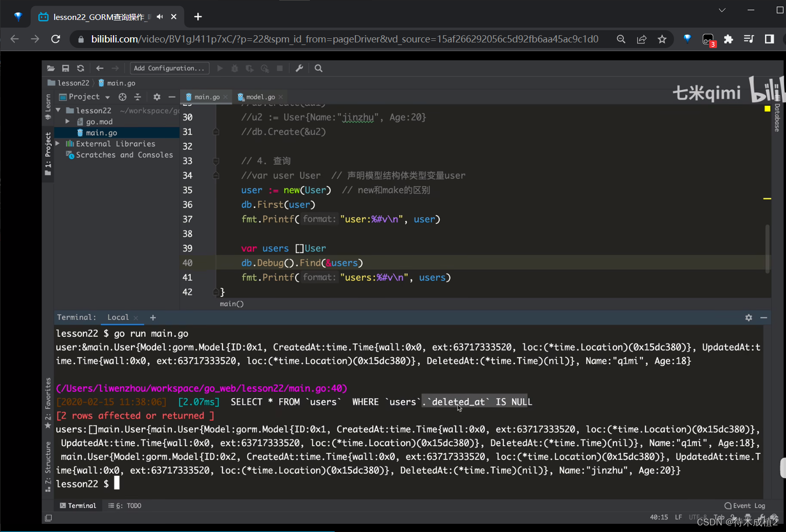Image resolution: width=786 pixels, height=532 pixels.
Task: Open the wrench settings icon in toolbar
Action: tap(300, 68)
